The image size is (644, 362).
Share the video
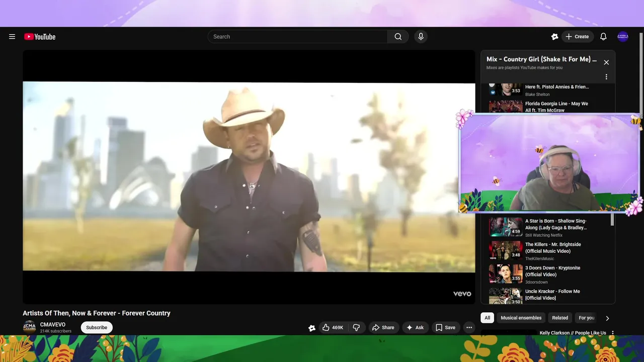pos(383,327)
